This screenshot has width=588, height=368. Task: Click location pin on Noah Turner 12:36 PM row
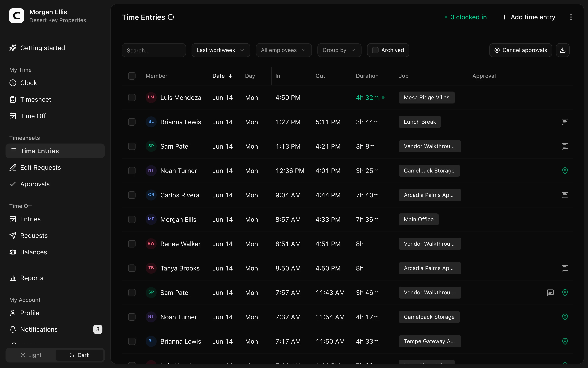[x=565, y=171]
